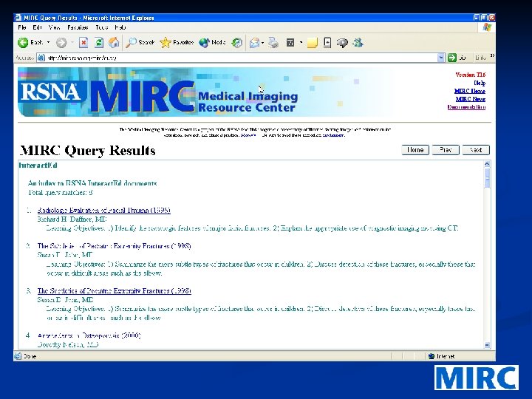The height and width of the screenshot is (399, 532).
Task: Click the Internet zone status bar indicator
Action: 441,356
